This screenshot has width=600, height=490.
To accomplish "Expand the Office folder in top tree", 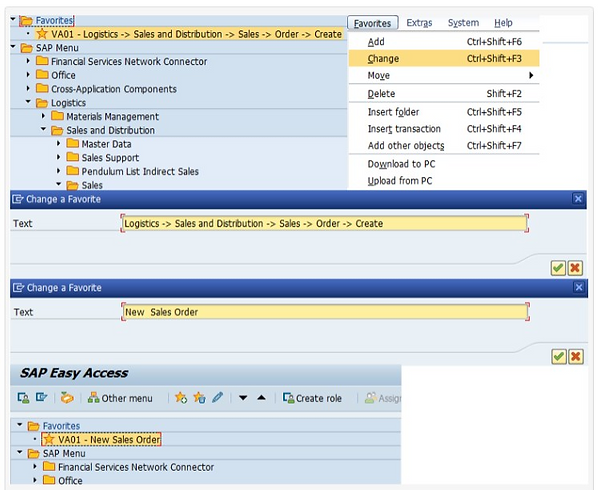I will coord(28,75).
